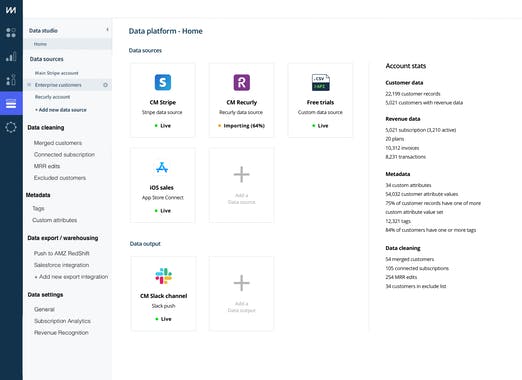Open Revenue Recognition settings
Viewport: 522px width, 380px height.
(61, 333)
